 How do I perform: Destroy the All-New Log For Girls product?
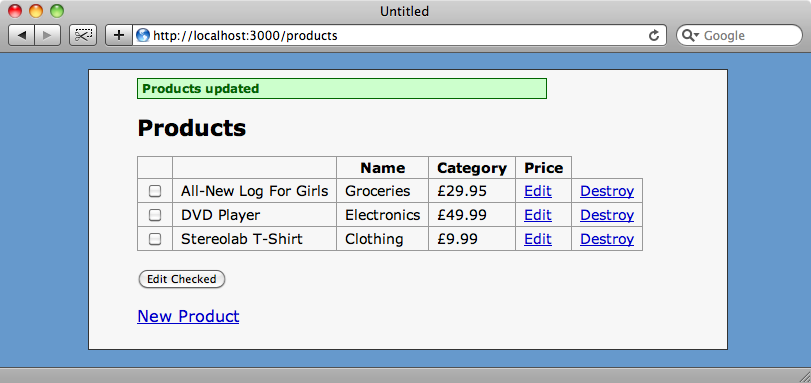click(x=607, y=191)
